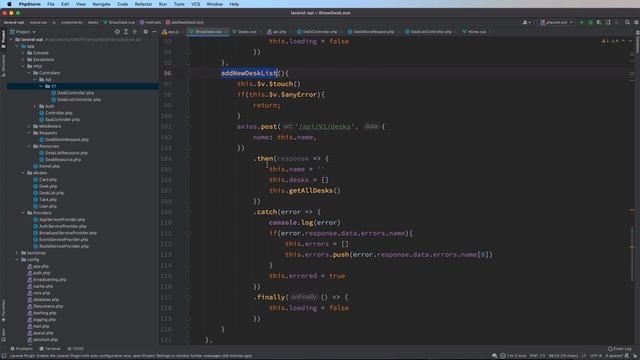Image resolution: width=640 pixels, height=360 pixels.
Task: Click the Run button in top toolbar
Action: (x=582, y=22)
